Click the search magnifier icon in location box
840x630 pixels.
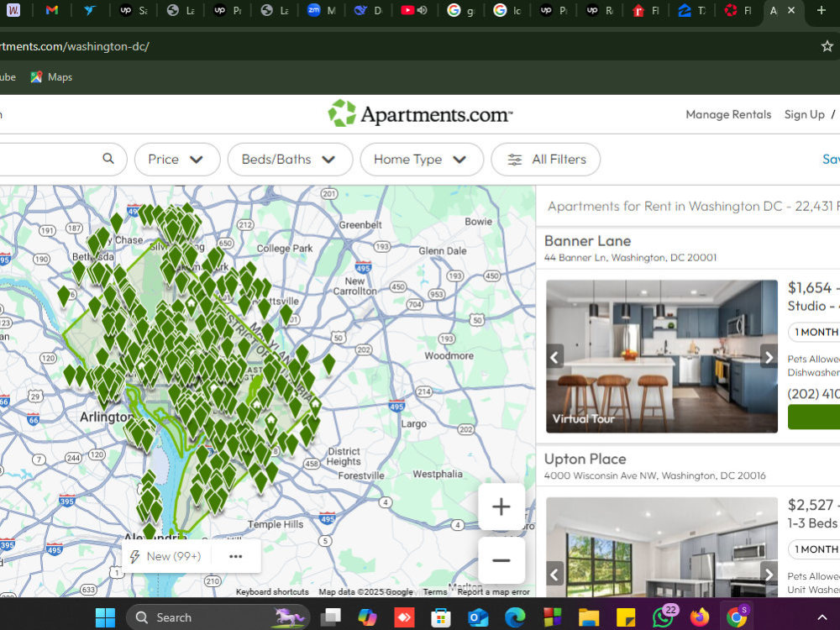tap(108, 159)
